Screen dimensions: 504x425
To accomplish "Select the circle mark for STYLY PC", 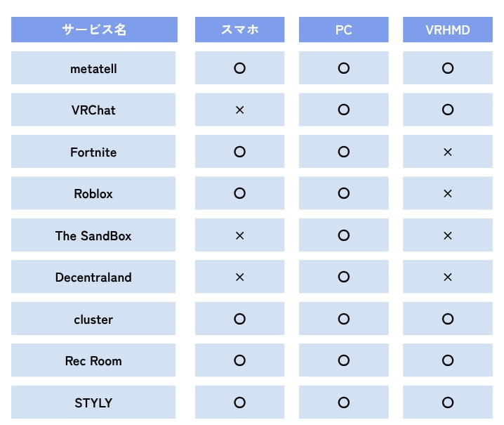I will click(343, 403).
